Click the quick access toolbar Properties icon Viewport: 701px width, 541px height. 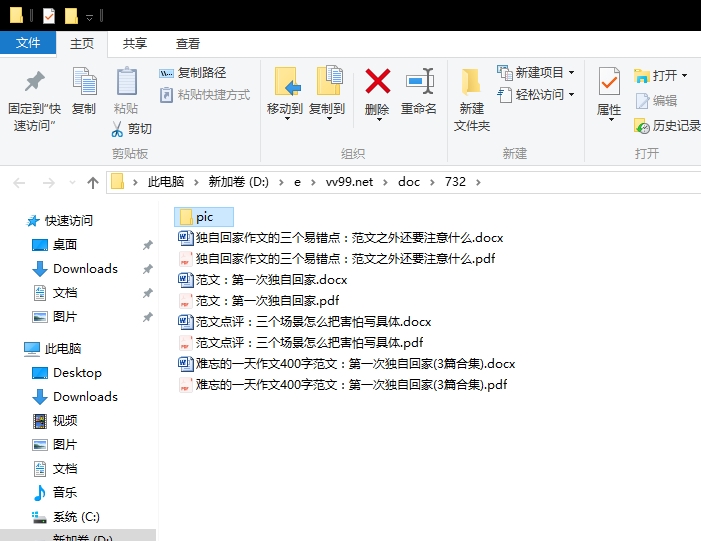[48, 16]
